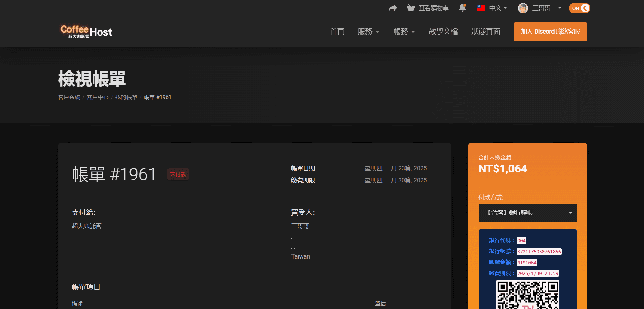The width and height of the screenshot is (644, 309).
Task: Click the user avatar picture
Action: [x=523, y=8]
